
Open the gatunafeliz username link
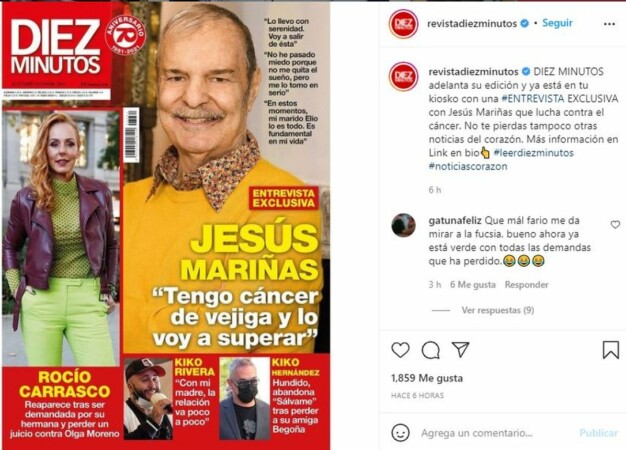pyautogui.click(x=455, y=220)
